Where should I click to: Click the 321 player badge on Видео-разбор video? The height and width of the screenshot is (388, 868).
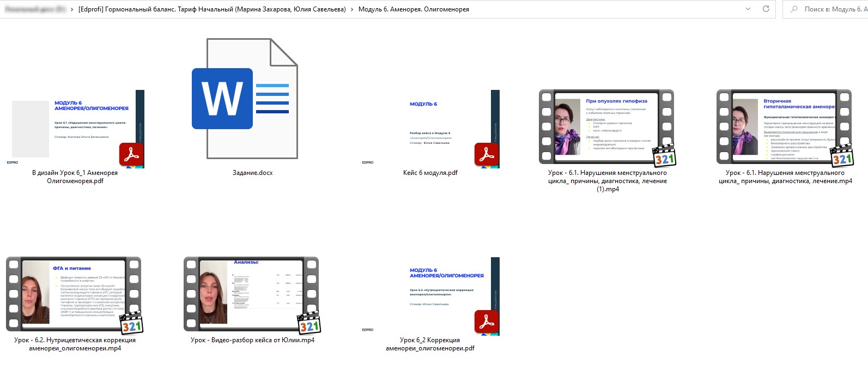[x=309, y=324]
